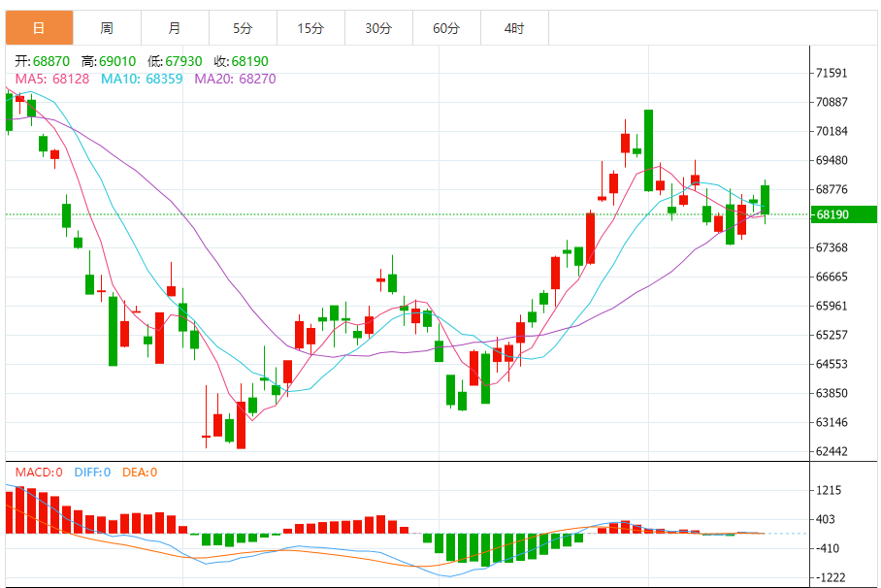Screen dimensions: 881x588
Task: Switch to the 周 weekly tab
Action: click(x=107, y=27)
